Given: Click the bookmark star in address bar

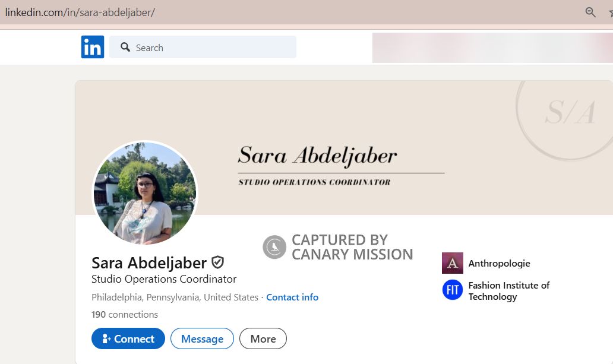Looking at the screenshot, I should pyautogui.click(x=609, y=12).
